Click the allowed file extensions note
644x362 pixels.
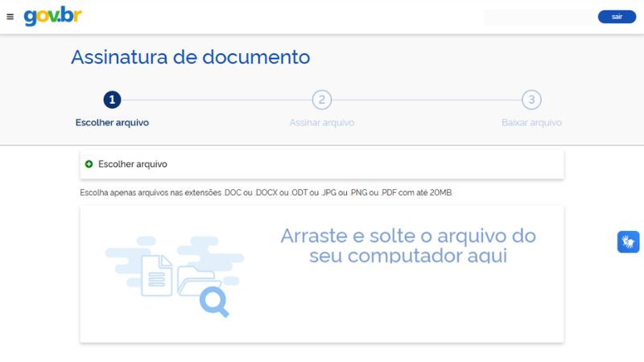(x=266, y=192)
